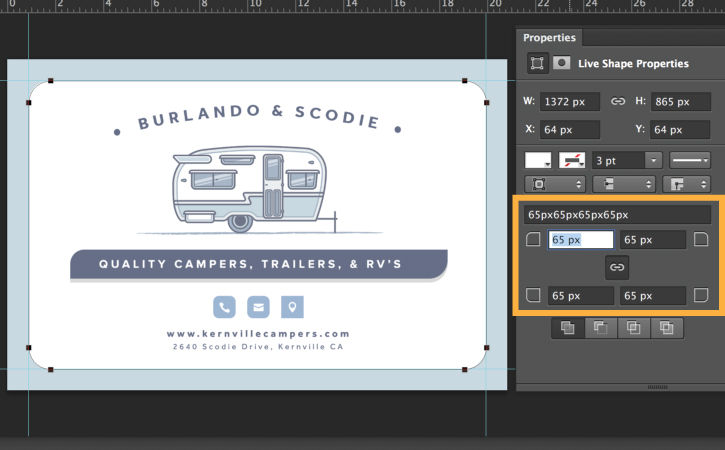
Task: Select the Live Shape Properties icon
Action: pos(538,63)
